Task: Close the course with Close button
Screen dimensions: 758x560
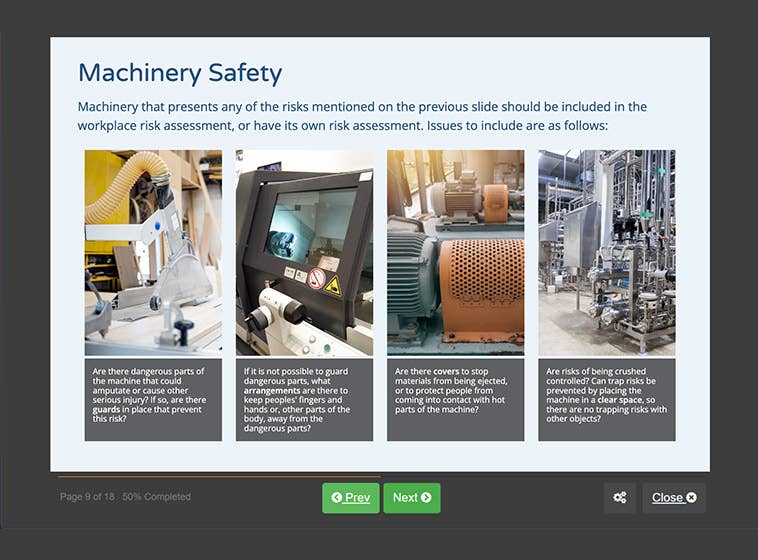Action: point(673,498)
